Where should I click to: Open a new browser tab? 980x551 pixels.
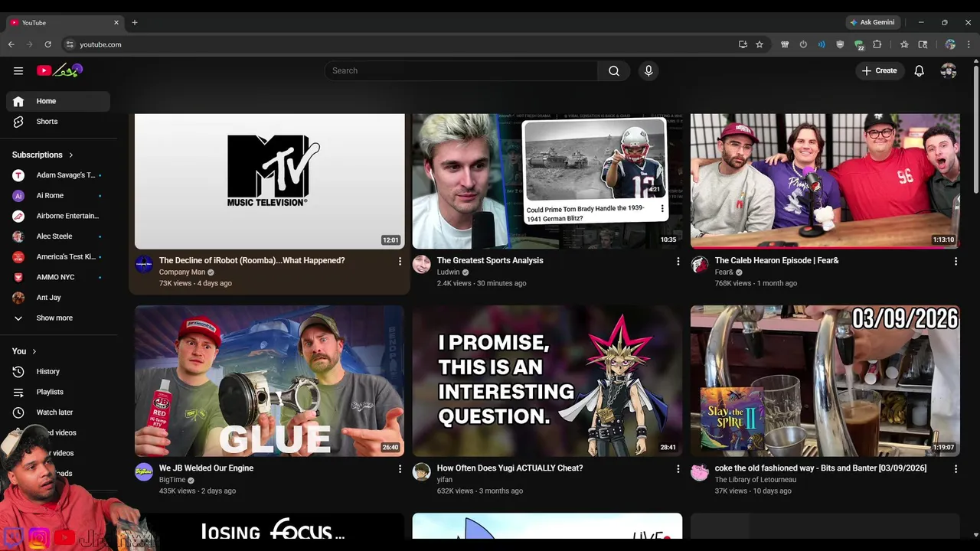135,22
